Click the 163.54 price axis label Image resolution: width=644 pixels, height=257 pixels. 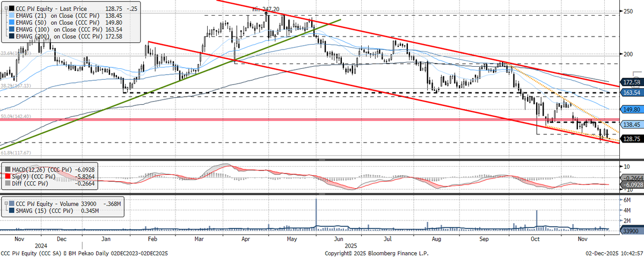click(x=631, y=92)
